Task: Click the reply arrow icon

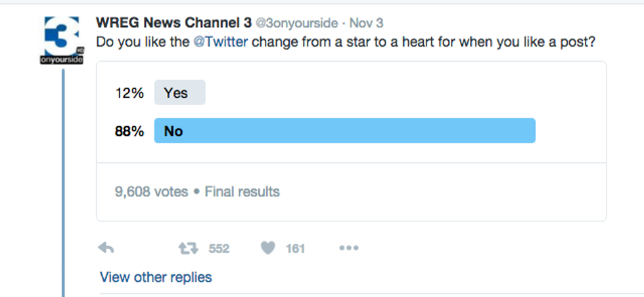Action: point(106,248)
